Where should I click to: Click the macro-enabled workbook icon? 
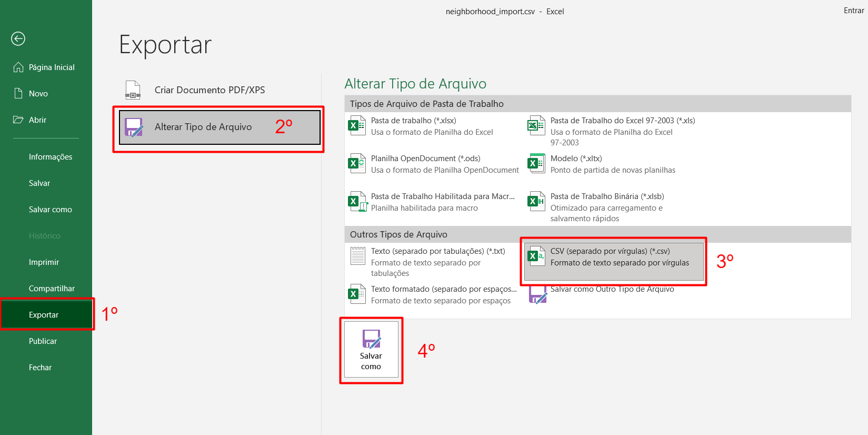pos(357,202)
